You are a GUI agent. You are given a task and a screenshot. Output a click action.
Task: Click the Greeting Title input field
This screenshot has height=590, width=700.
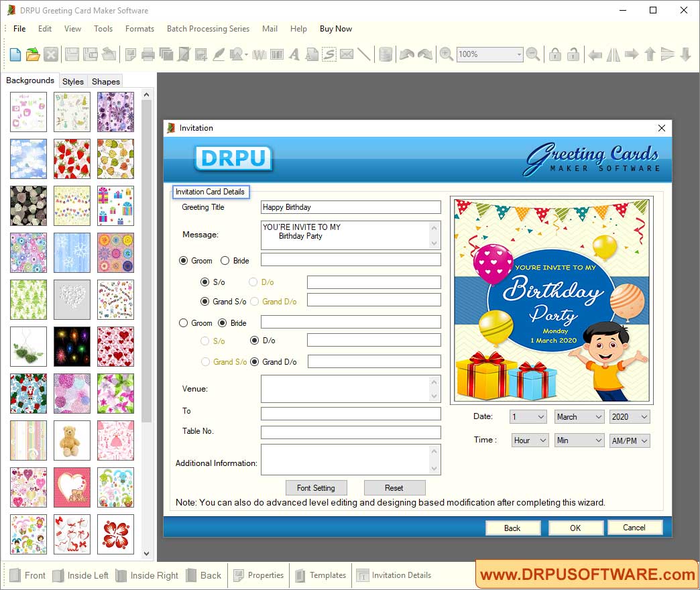pos(351,207)
